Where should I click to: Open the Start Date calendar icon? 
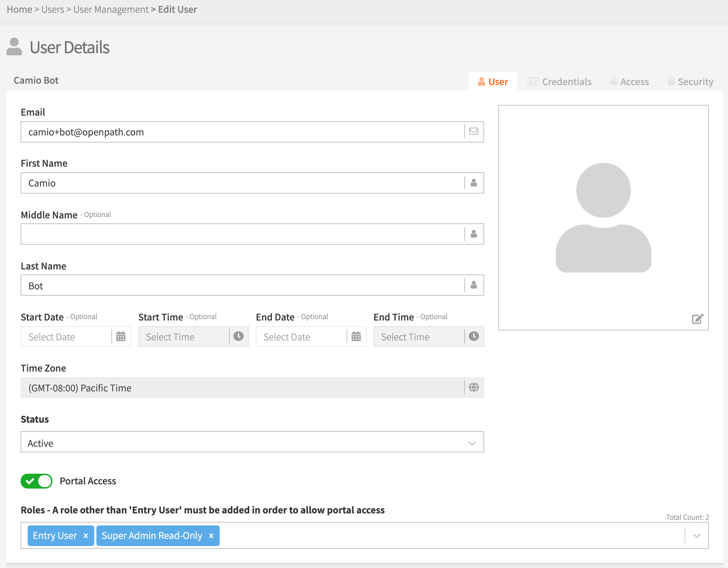(121, 336)
